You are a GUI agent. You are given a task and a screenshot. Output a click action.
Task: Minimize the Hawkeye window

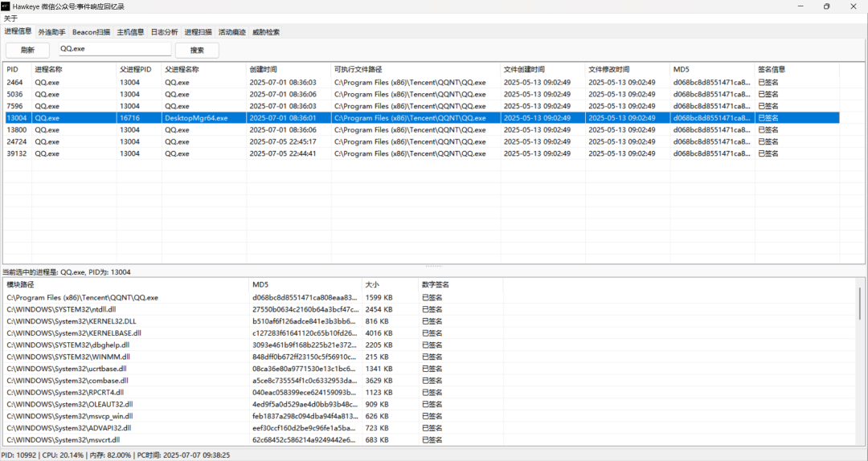801,6
